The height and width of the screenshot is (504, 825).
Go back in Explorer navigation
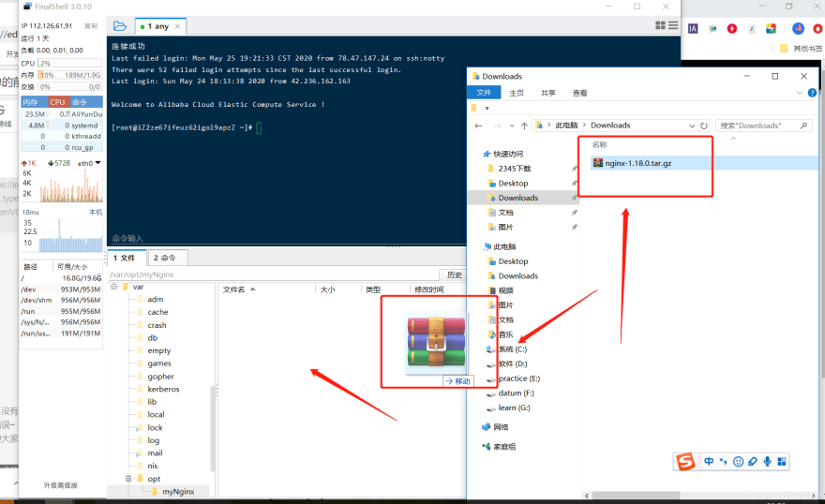click(x=478, y=126)
